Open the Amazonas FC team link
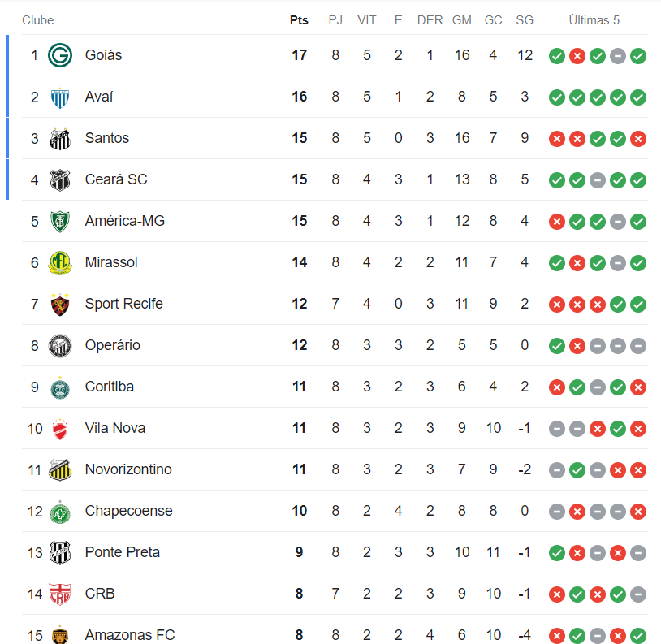Image resolution: width=661 pixels, height=644 pixels. click(130, 635)
